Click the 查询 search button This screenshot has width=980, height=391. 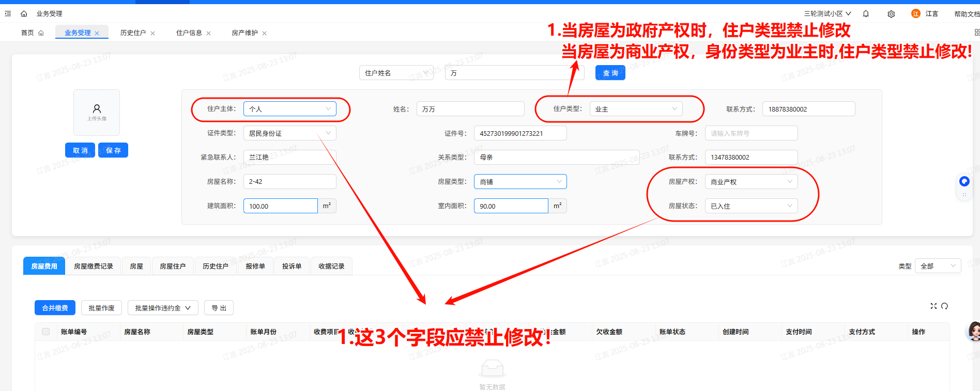coord(610,73)
